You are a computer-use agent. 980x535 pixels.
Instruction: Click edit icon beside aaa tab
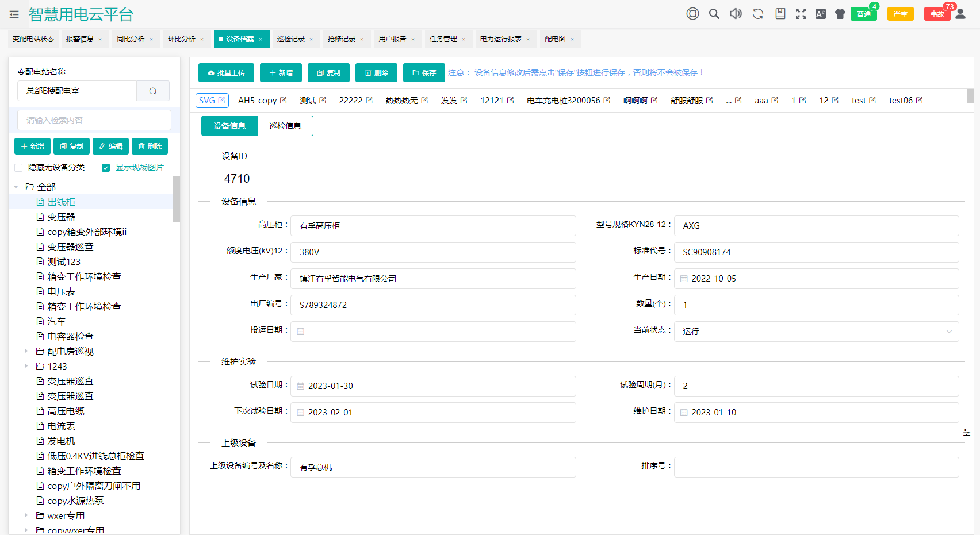pyautogui.click(x=775, y=100)
